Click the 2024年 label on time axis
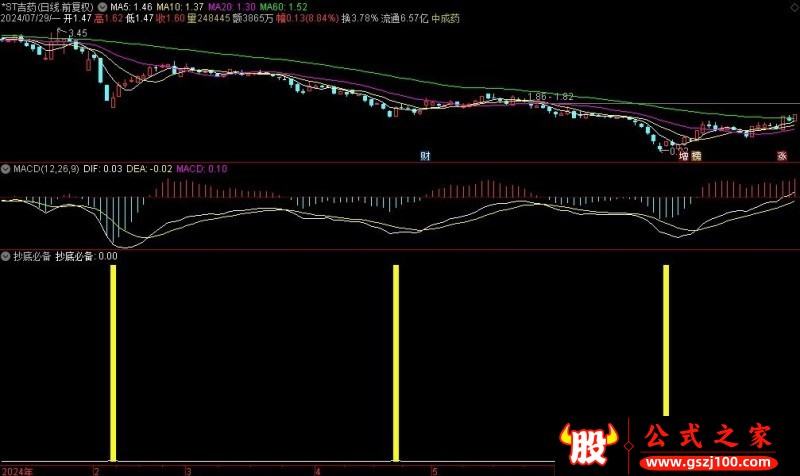This screenshot has height=476, width=800. [x=17, y=471]
